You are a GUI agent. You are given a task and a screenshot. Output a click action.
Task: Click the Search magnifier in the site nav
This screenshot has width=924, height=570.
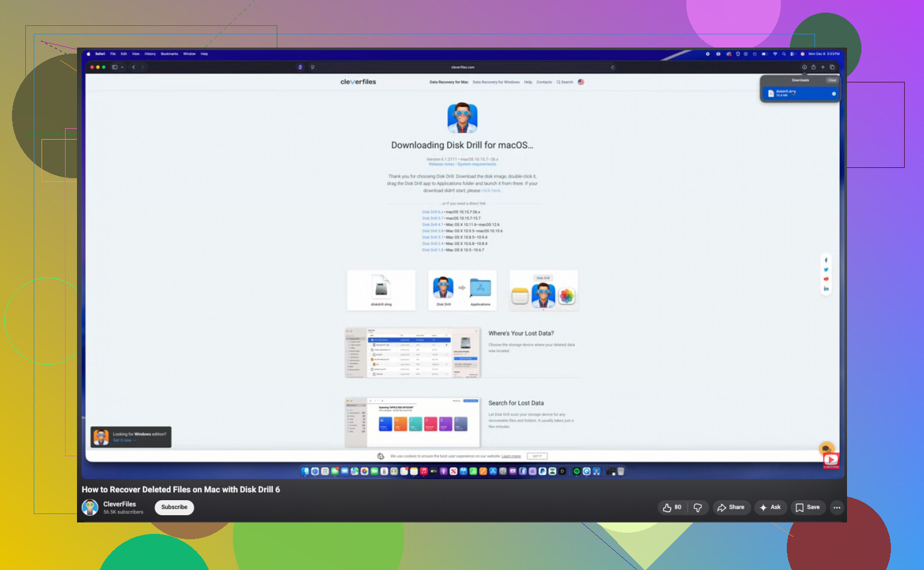[x=565, y=82]
